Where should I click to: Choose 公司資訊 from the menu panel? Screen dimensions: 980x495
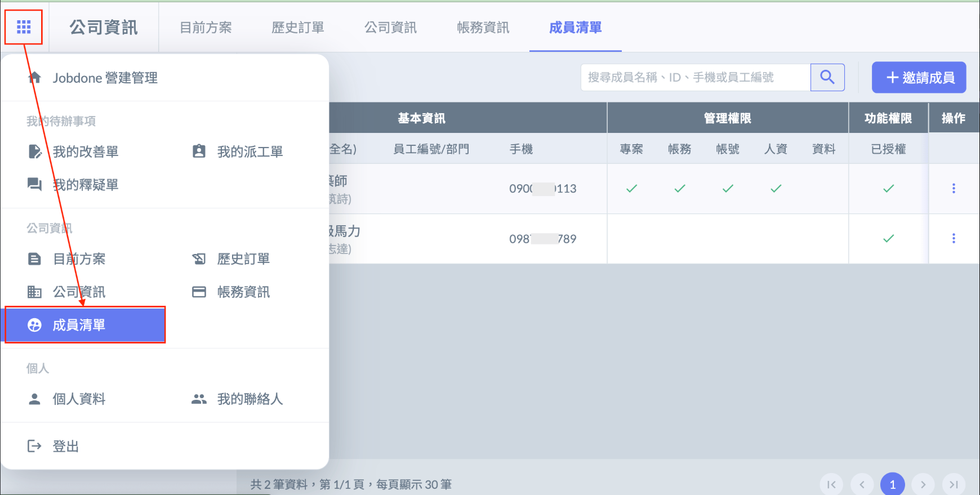(x=79, y=292)
